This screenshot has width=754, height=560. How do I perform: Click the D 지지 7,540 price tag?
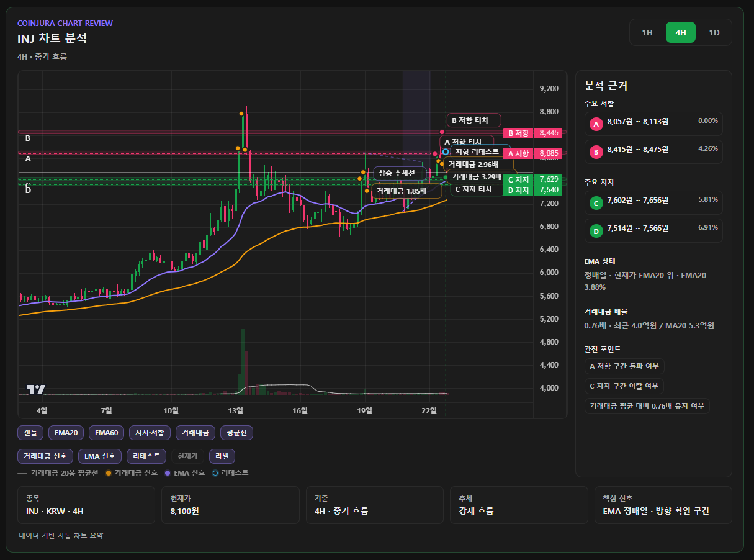(532, 190)
